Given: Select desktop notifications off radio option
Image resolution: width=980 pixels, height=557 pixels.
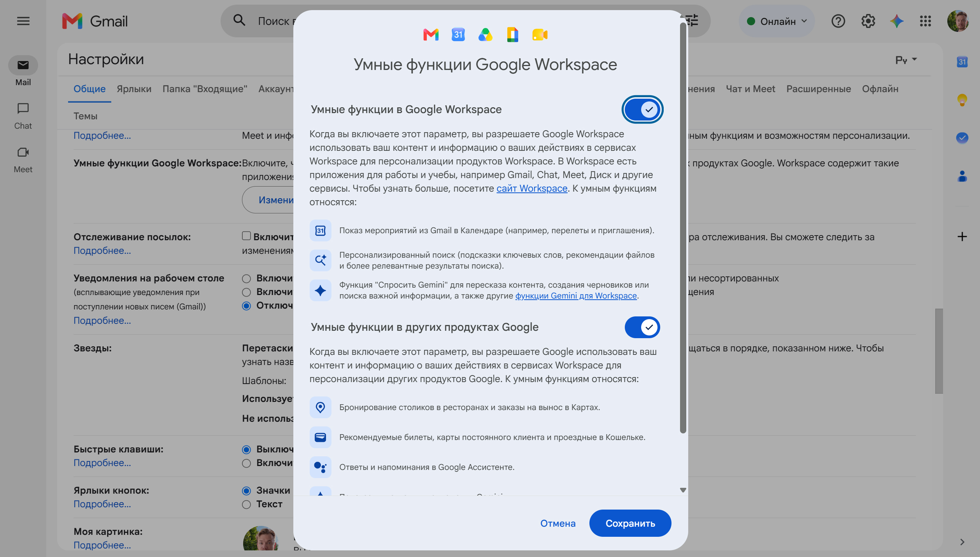Looking at the screenshot, I should point(246,306).
